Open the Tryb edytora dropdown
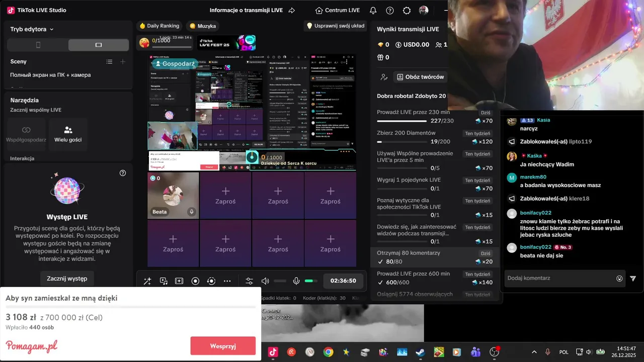 [x=32, y=29]
